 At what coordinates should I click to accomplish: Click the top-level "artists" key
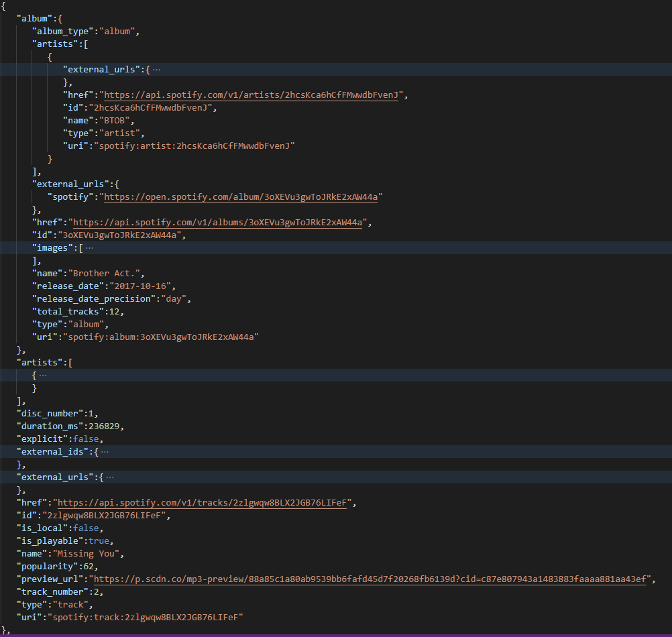click(x=40, y=362)
